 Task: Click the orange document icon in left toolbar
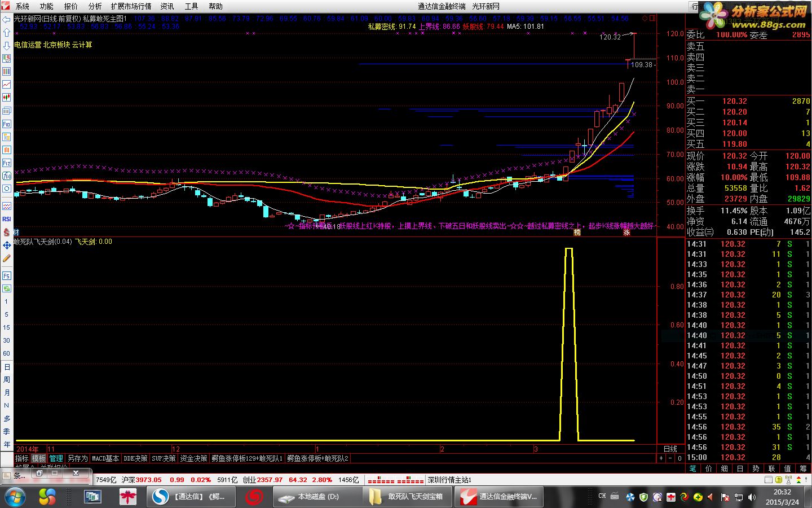tap(7, 150)
